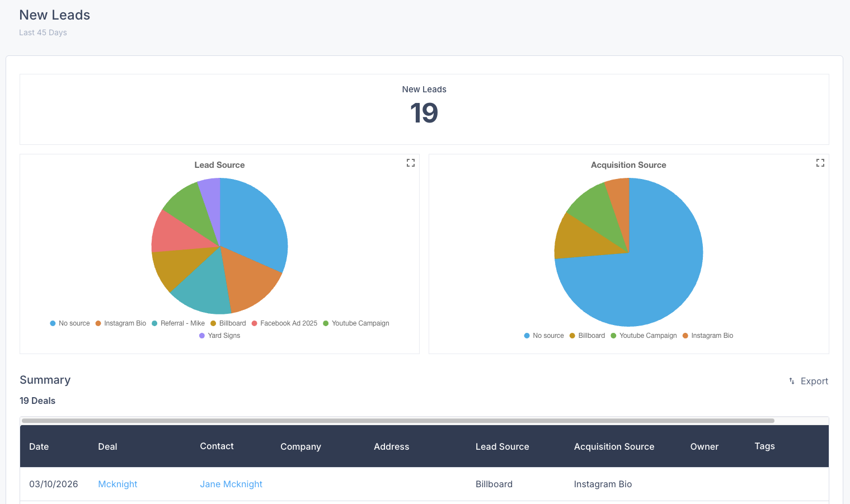850x504 pixels.
Task: Toggle Instagram Bio in Acquisition Source legend
Action: [x=708, y=336]
